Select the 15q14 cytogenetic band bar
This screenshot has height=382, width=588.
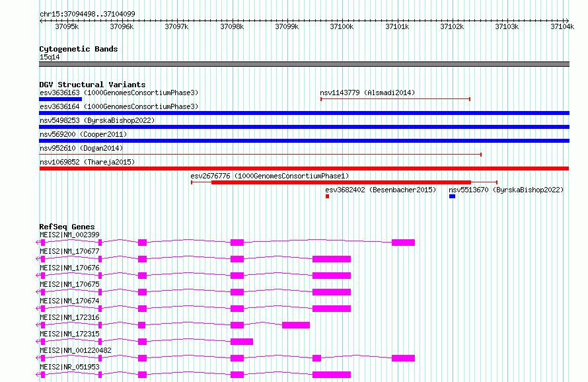[304, 64]
